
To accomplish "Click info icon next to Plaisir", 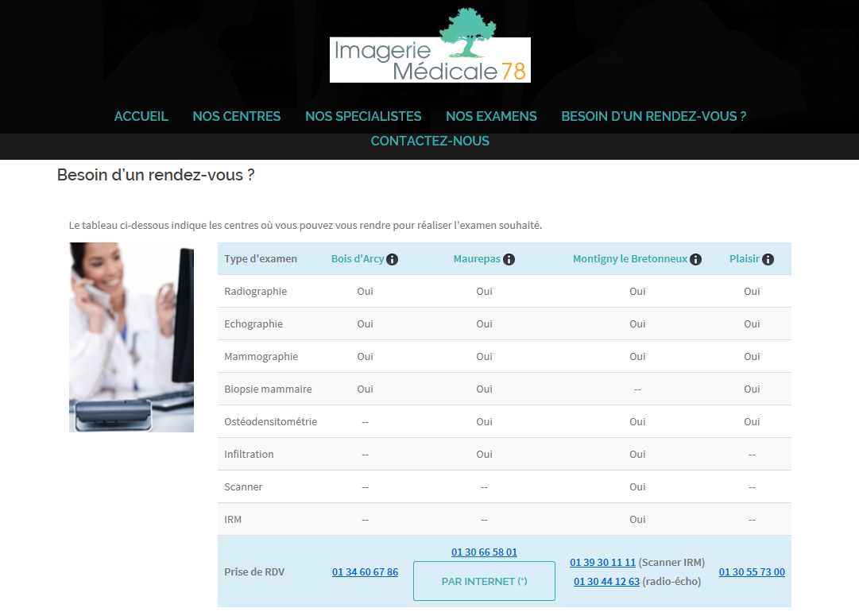I will (768, 259).
